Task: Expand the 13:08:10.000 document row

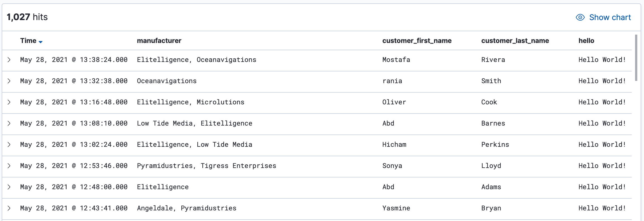Action: coord(9,123)
